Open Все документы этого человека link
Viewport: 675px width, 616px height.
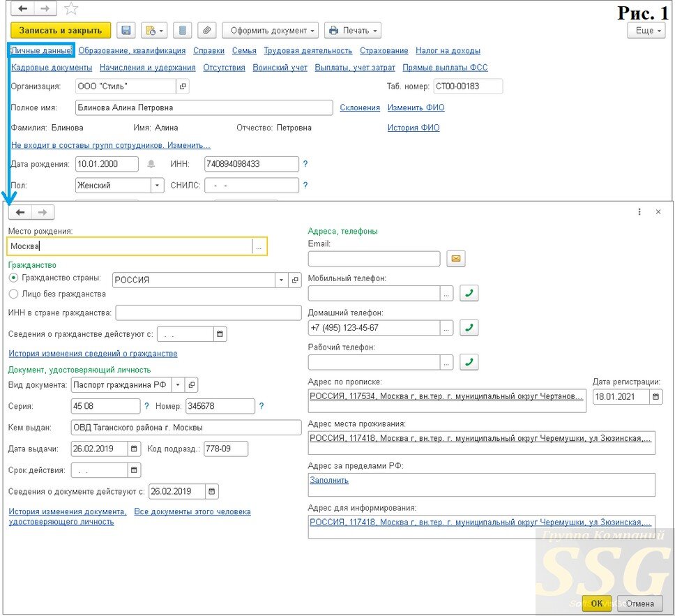pyautogui.click(x=192, y=512)
